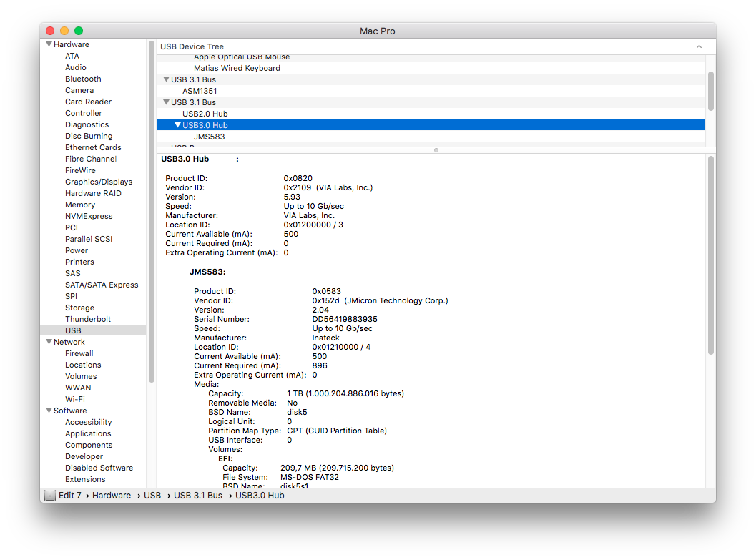Open Diagnostics in the sidebar
This screenshot has width=756, height=560.
pyautogui.click(x=87, y=125)
